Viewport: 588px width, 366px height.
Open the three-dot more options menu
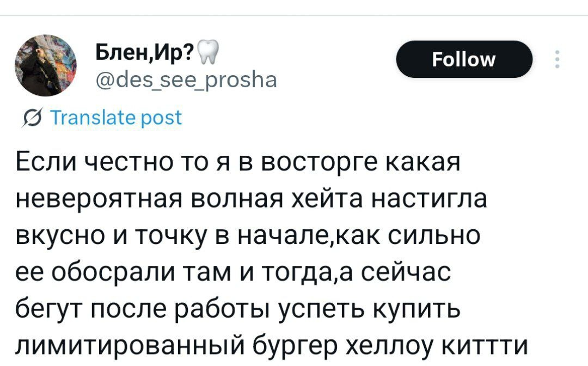pyautogui.click(x=556, y=59)
